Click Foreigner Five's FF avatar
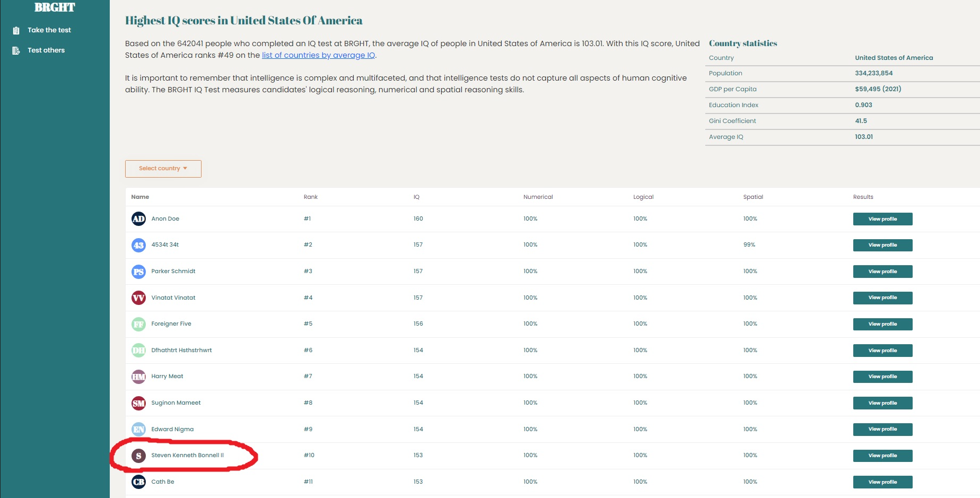This screenshot has height=498, width=980. (x=138, y=324)
